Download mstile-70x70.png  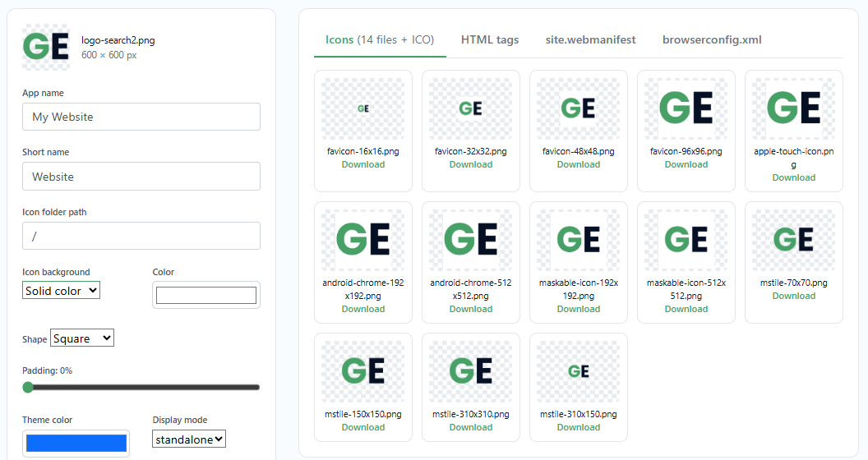[x=794, y=296]
